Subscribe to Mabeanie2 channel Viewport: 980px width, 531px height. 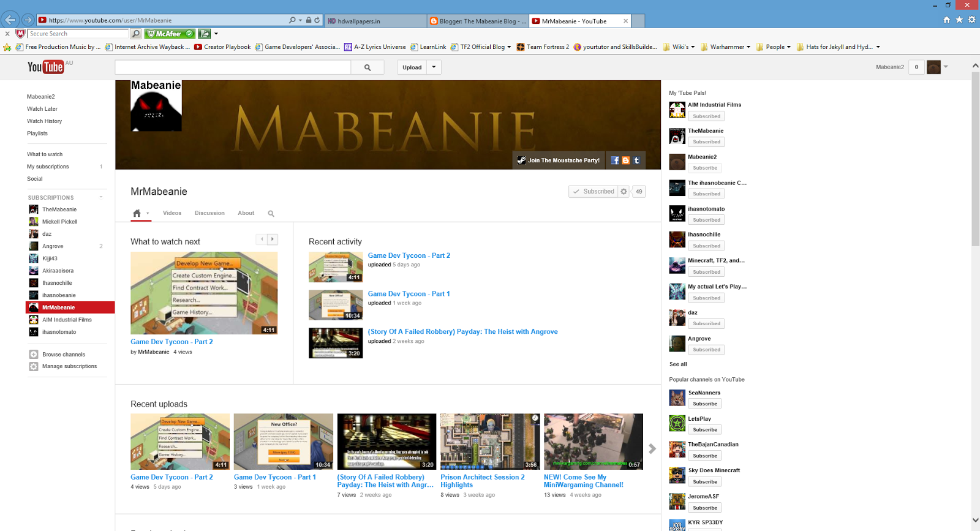pyautogui.click(x=705, y=168)
